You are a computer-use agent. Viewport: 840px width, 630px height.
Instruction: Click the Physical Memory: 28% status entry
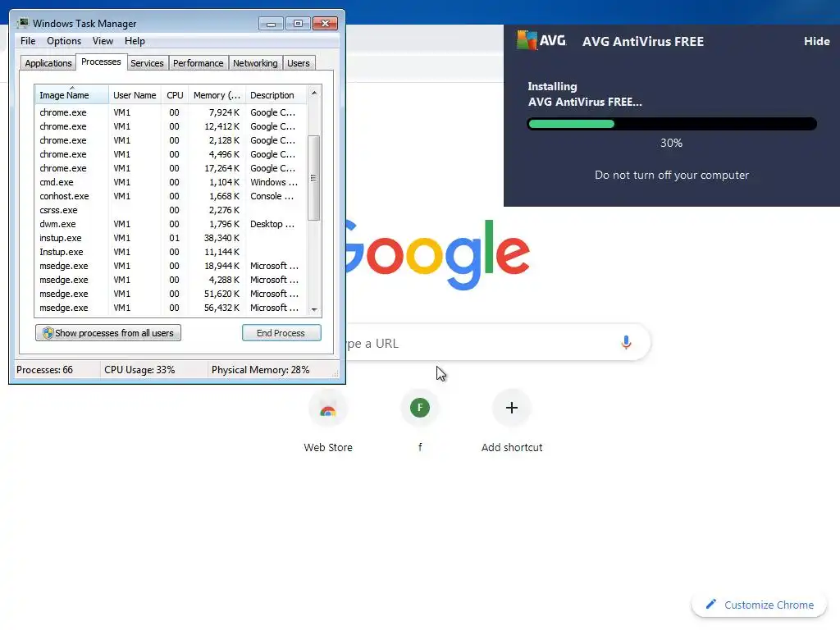(x=260, y=370)
